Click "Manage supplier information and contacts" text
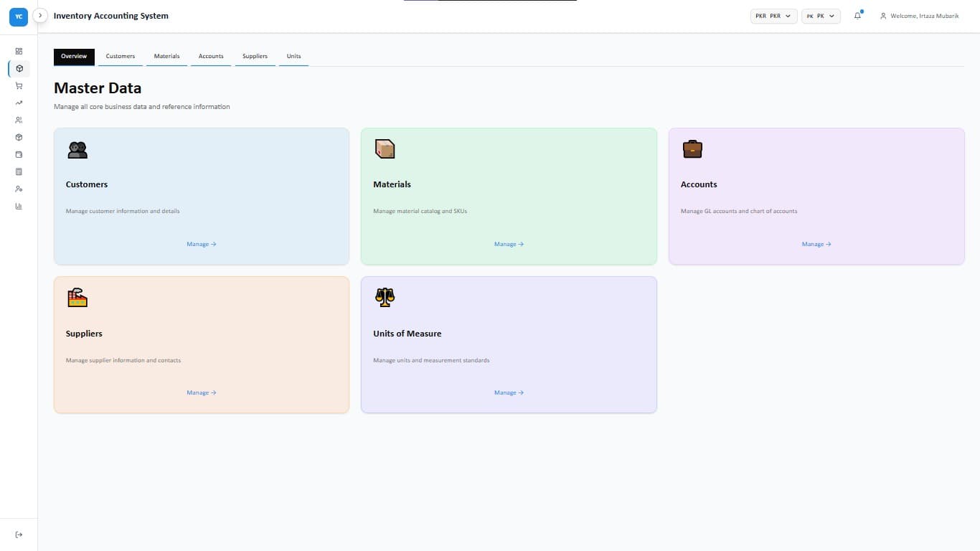The image size is (980, 551). point(123,360)
